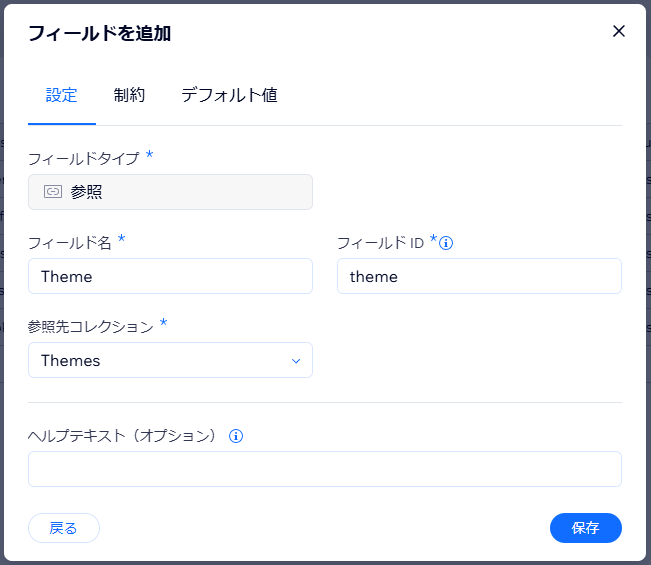Click into the ヘルプテキスト input field

325,469
